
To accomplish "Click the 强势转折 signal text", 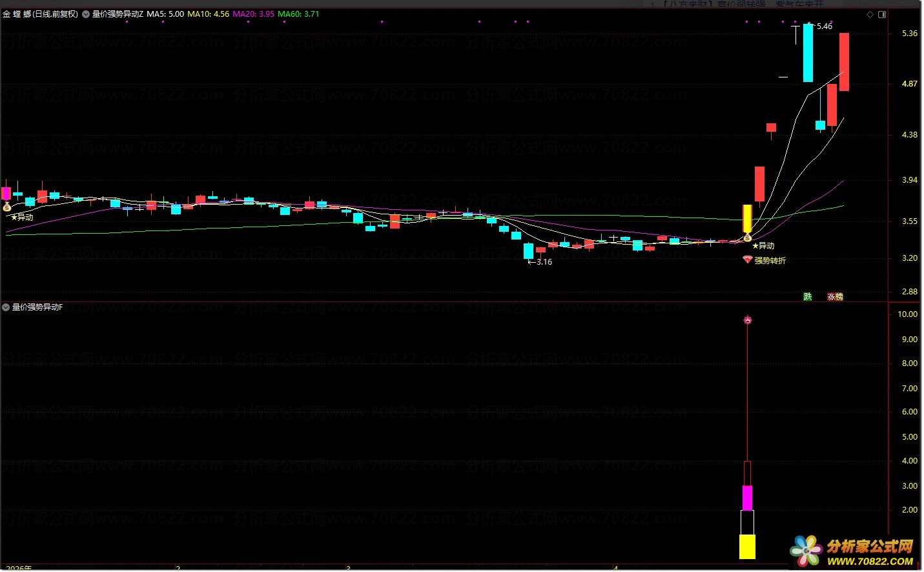I will coord(770,261).
